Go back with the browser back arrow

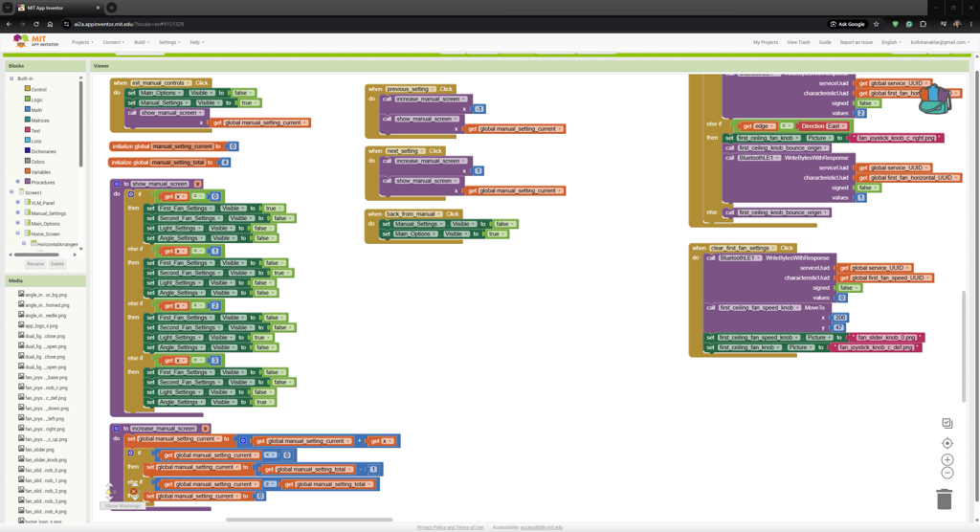coord(9,24)
